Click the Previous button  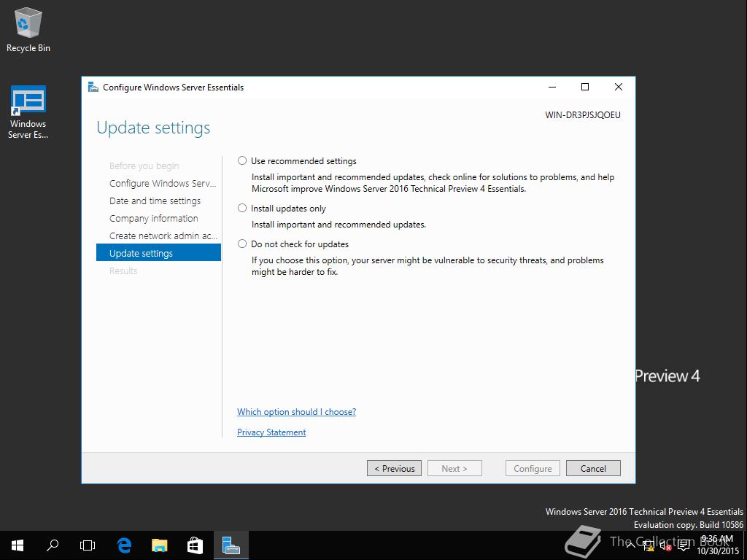(x=394, y=468)
